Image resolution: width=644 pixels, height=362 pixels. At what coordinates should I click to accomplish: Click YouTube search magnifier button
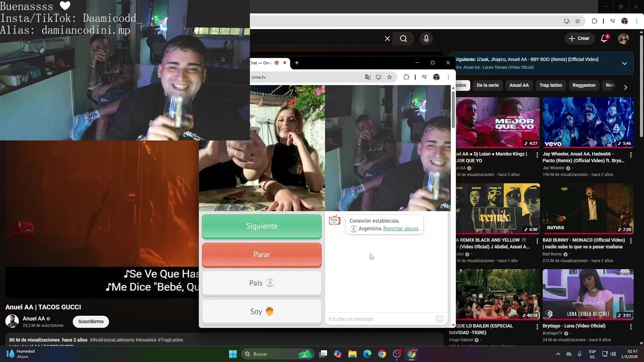coord(404,39)
